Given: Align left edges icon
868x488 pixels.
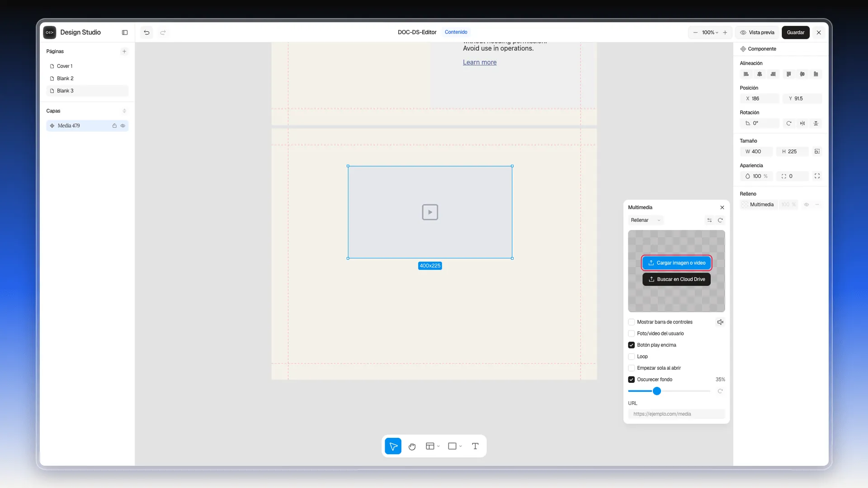Looking at the screenshot, I should click(746, 74).
